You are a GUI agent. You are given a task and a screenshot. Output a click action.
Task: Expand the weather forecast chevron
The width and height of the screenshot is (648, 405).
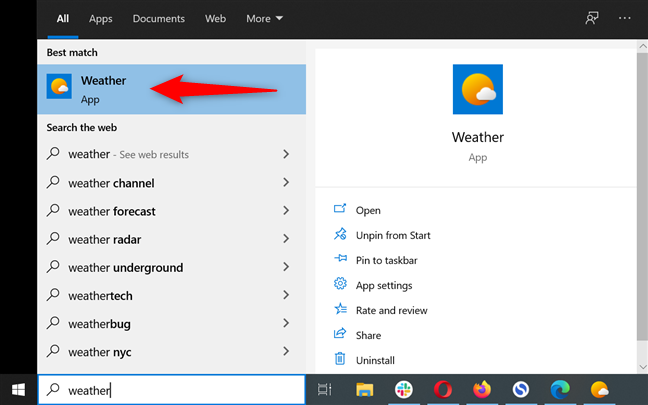286,210
